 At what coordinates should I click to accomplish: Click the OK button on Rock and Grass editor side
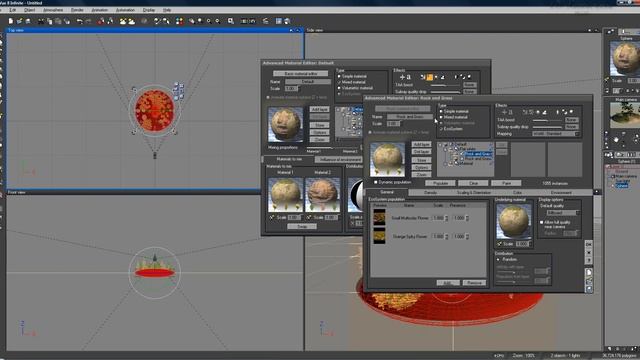point(589,244)
